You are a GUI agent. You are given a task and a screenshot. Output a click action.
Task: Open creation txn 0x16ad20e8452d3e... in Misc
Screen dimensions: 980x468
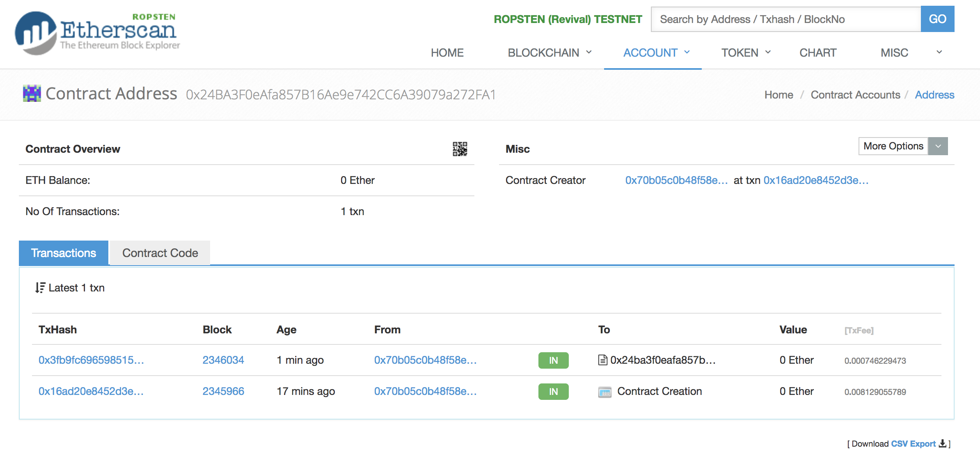point(816,180)
